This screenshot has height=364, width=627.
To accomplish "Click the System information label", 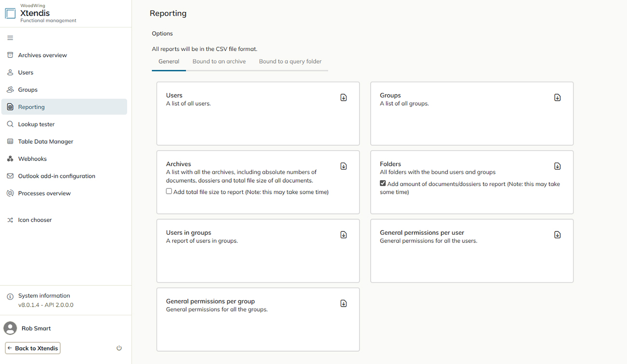I will pyautogui.click(x=44, y=296).
